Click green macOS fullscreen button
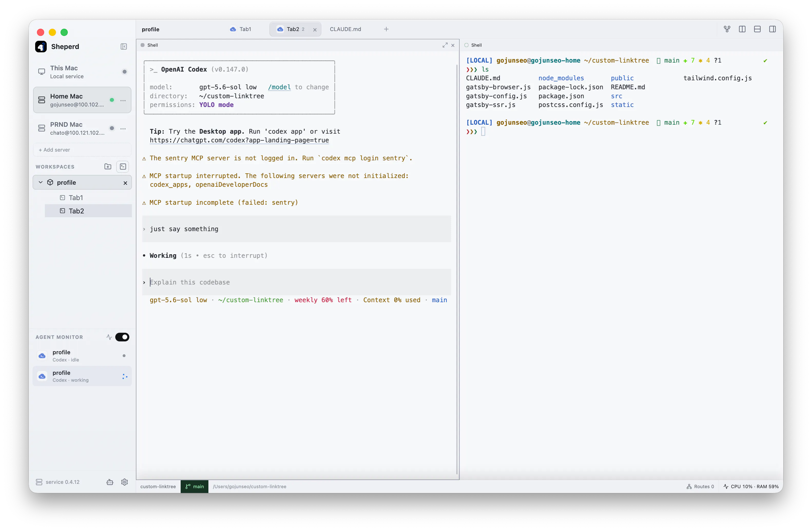Screen dimensions: 812x531 coord(64,32)
